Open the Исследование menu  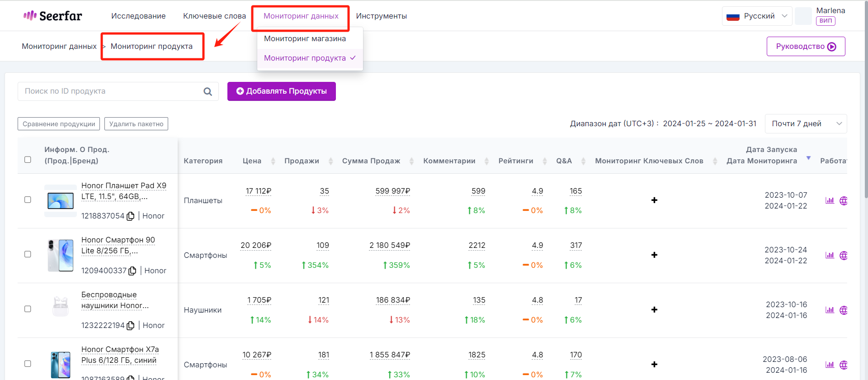click(138, 16)
